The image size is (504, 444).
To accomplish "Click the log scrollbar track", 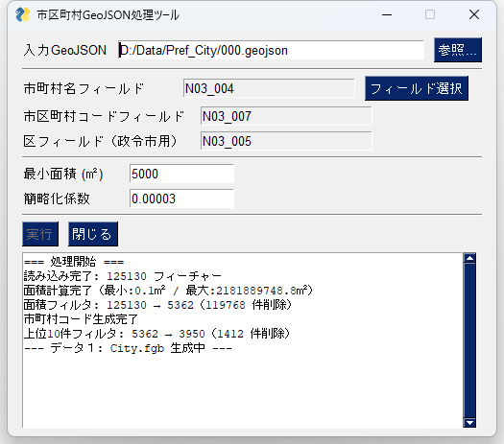I will [x=469, y=340].
